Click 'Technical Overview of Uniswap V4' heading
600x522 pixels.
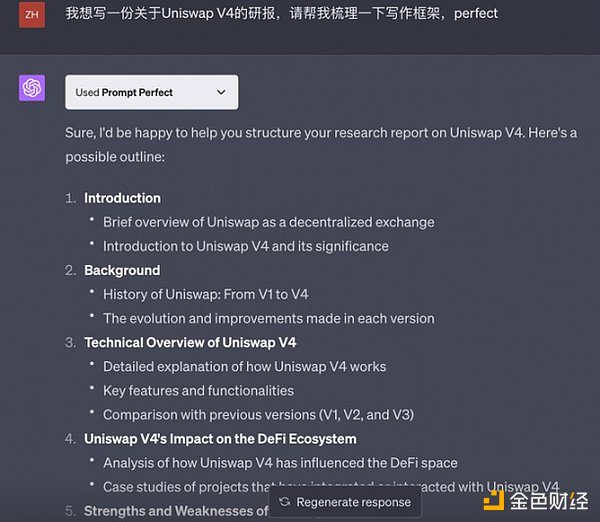click(190, 343)
